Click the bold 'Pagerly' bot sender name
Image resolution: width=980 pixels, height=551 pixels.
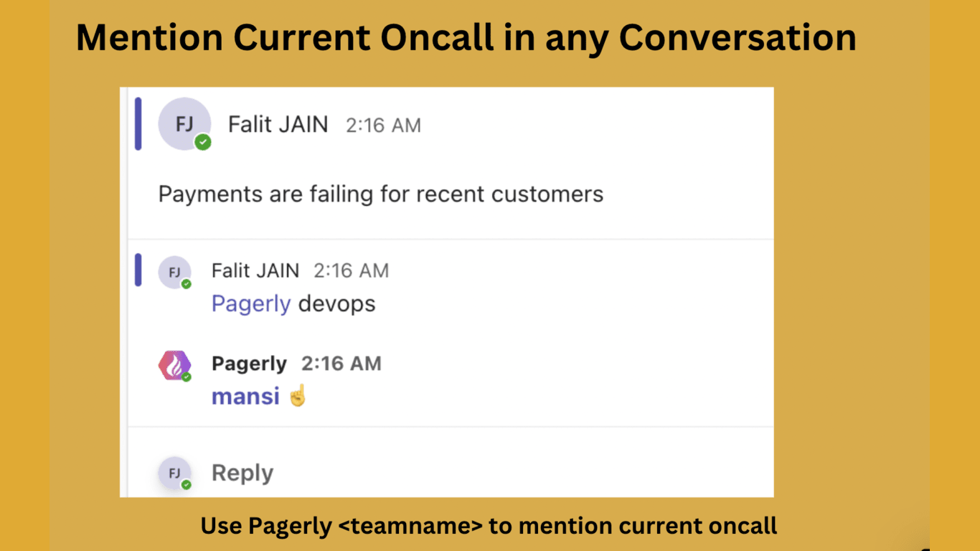pos(249,364)
